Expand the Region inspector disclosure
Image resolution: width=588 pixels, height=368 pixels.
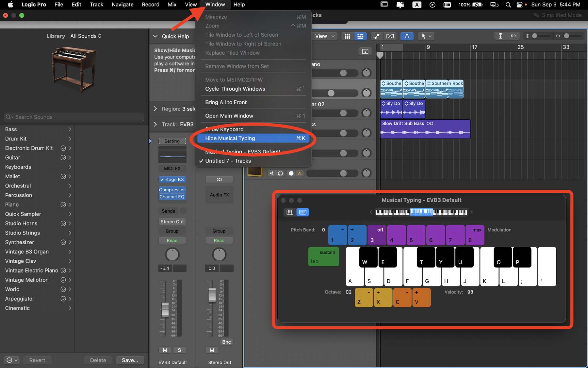pyautogui.click(x=155, y=109)
